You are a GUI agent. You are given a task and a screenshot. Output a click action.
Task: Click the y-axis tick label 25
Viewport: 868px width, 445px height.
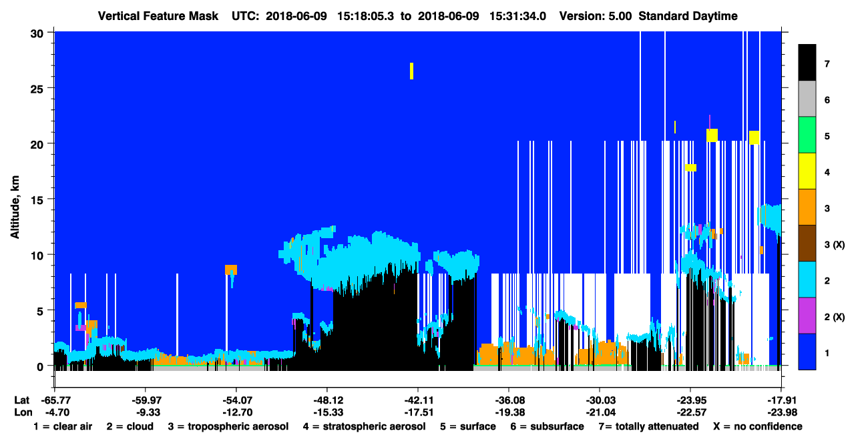click(x=38, y=88)
